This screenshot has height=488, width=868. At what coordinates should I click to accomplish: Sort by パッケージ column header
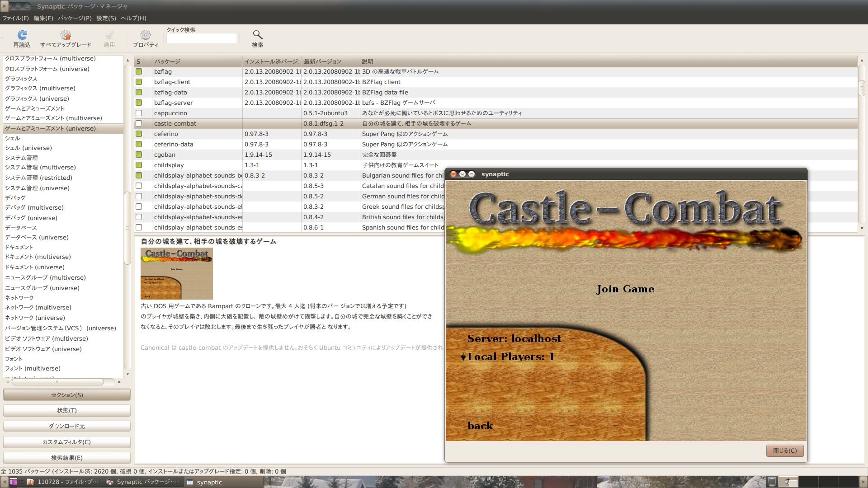197,61
